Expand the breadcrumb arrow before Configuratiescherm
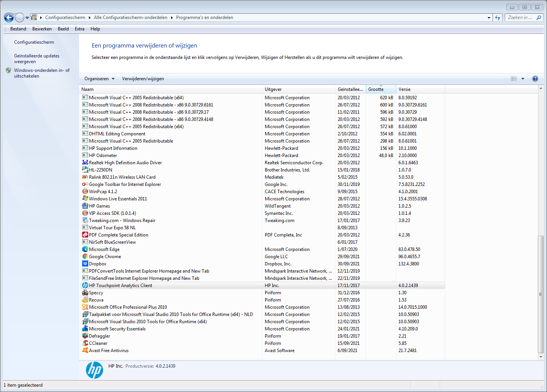Image resolution: width=547 pixels, height=392 pixels. tap(41, 17)
